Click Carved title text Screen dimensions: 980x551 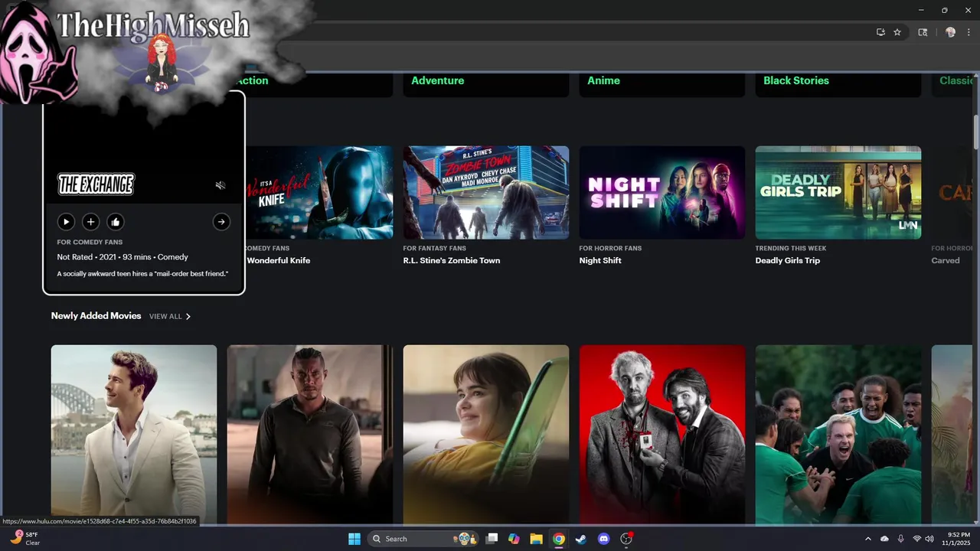946,260
